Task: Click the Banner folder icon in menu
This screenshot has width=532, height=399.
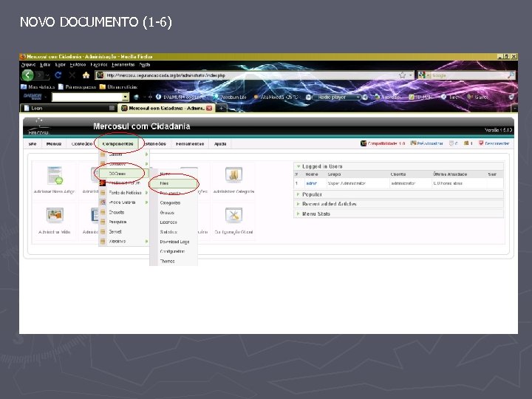Action: click(103, 154)
